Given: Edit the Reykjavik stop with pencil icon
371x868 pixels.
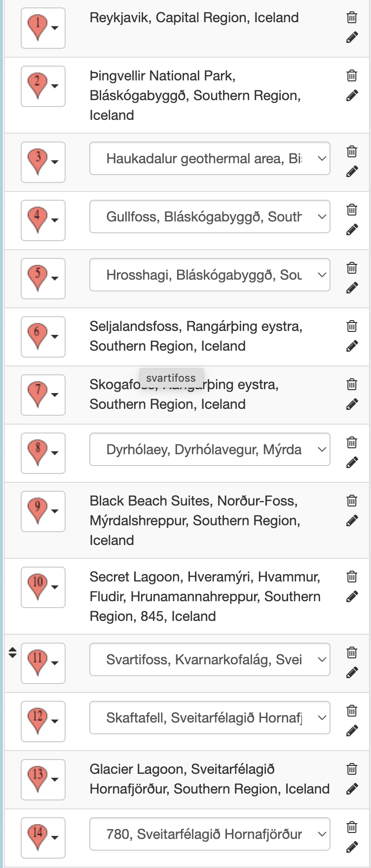Looking at the screenshot, I should point(352,37).
